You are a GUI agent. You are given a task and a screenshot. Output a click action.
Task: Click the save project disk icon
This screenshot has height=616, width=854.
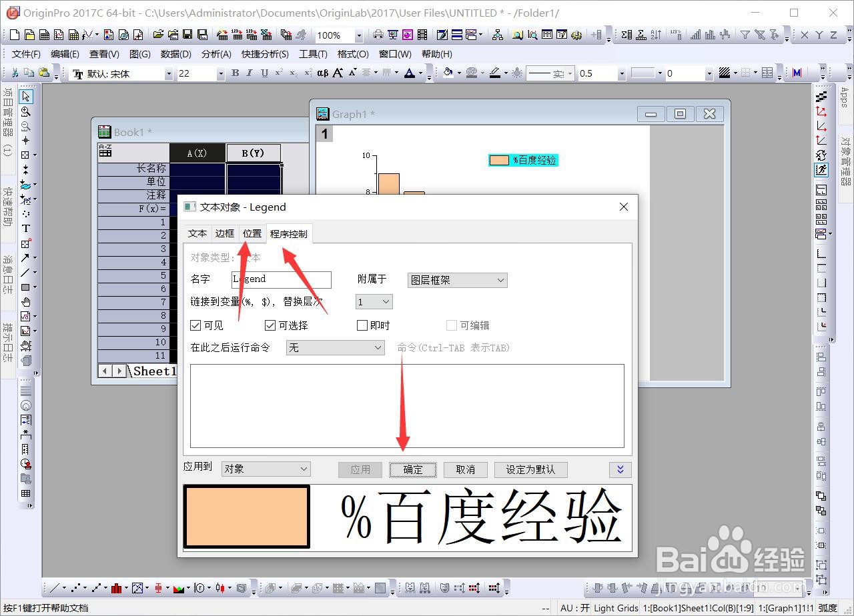tap(187, 35)
